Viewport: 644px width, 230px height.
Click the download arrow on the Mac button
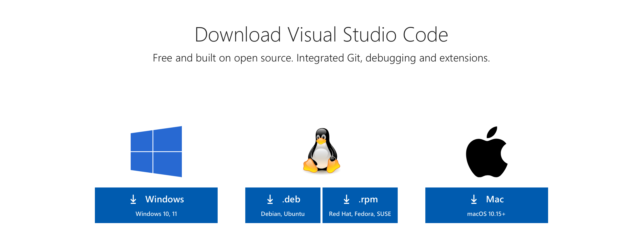click(x=474, y=199)
